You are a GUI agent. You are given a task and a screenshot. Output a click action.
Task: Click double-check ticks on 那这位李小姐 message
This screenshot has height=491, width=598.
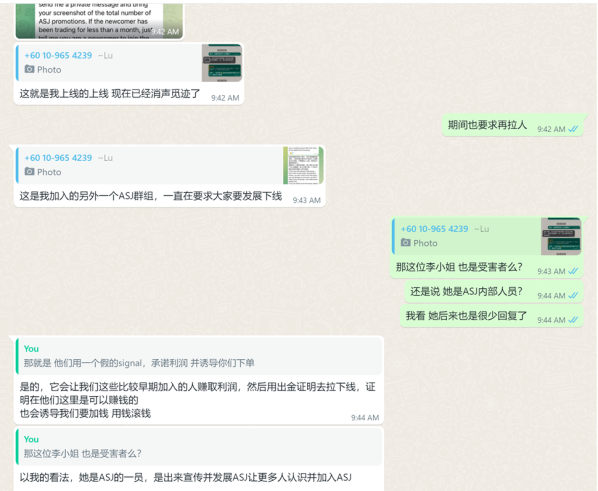[x=573, y=271]
